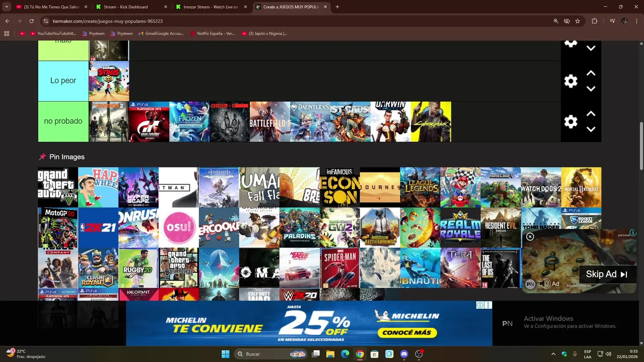Image resolution: width=644 pixels, height=362 pixels.
Task: Move 'Lo peor' tier down with arrow
Action: pos(591,88)
